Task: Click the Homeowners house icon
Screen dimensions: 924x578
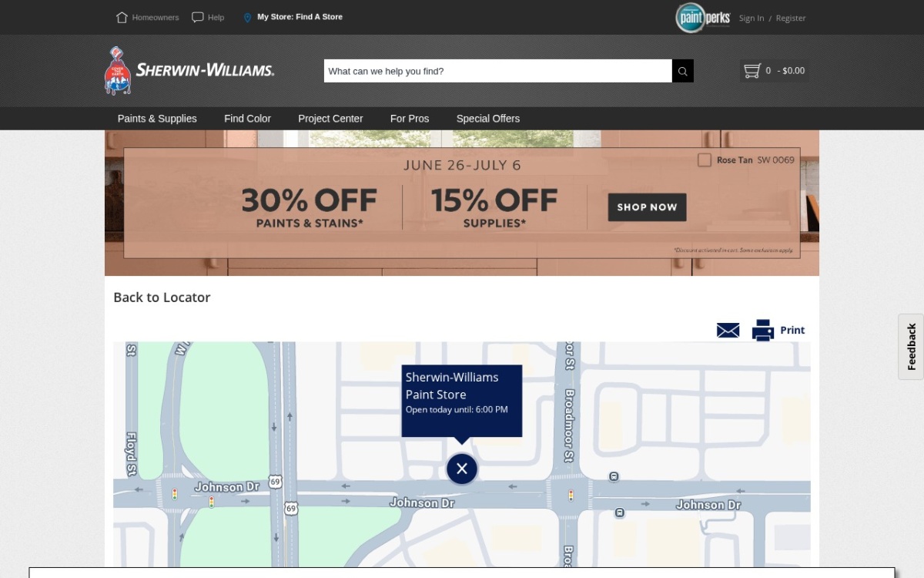Action: [x=122, y=17]
